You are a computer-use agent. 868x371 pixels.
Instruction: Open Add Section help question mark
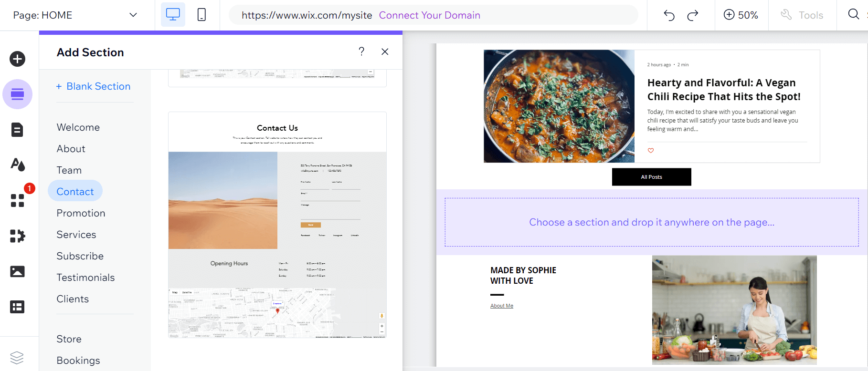(x=361, y=52)
